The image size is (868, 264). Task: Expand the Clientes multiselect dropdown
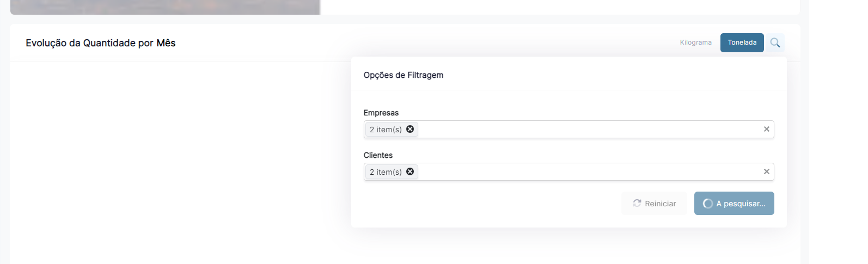(588, 172)
